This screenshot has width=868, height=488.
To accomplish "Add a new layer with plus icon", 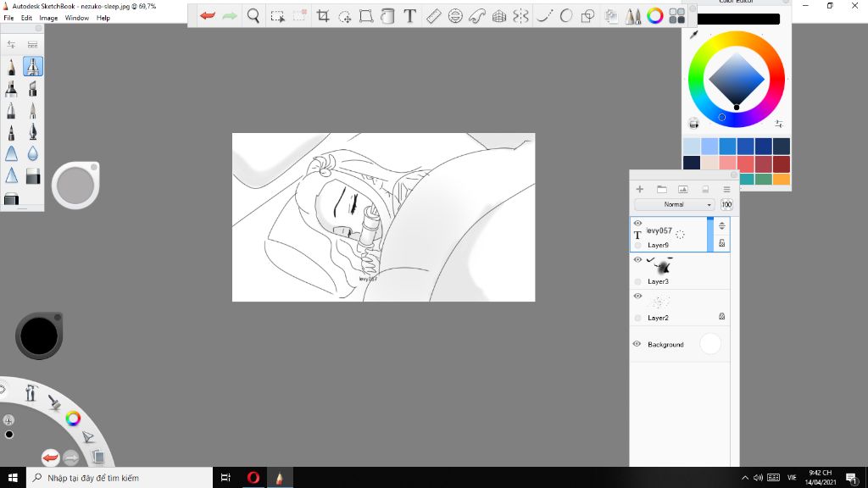I will click(639, 189).
